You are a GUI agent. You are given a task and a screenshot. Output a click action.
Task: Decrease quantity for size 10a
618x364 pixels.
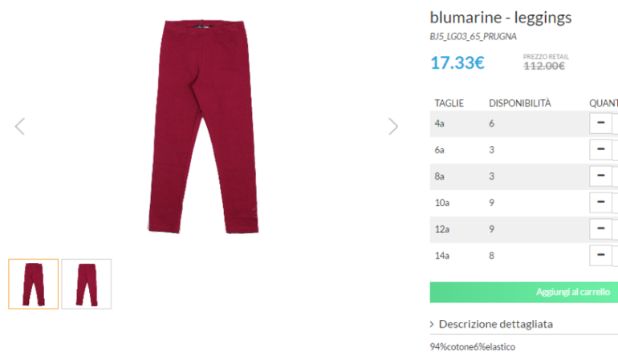click(600, 202)
